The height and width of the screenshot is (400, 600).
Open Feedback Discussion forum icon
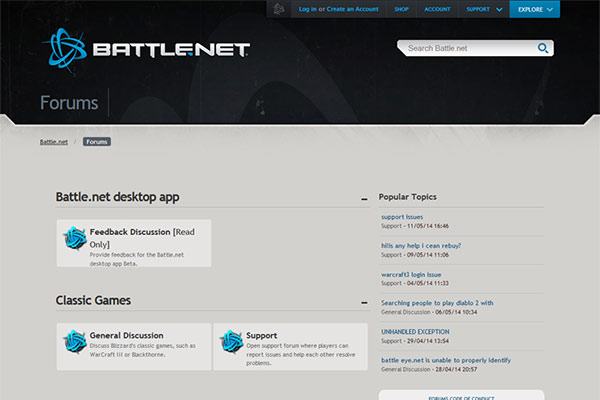click(x=74, y=238)
